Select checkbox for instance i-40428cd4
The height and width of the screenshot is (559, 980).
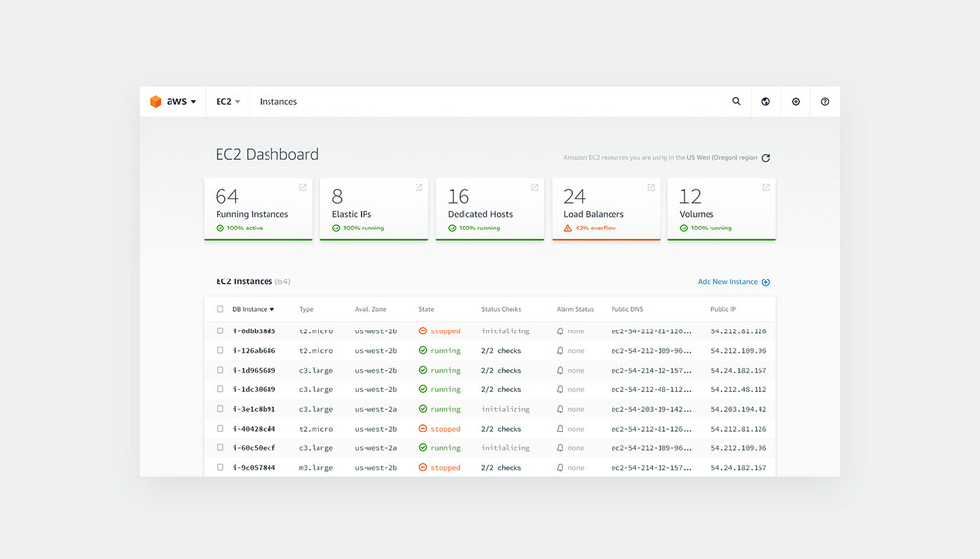[220, 428]
